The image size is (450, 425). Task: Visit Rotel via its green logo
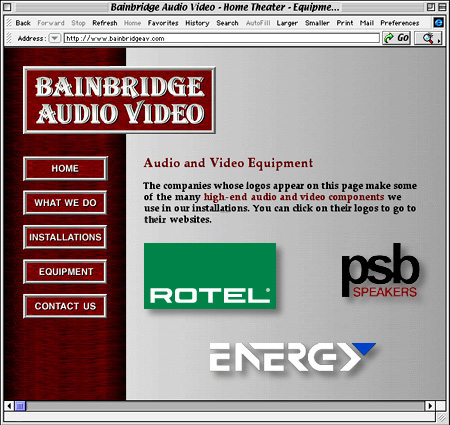pos(210,276)
